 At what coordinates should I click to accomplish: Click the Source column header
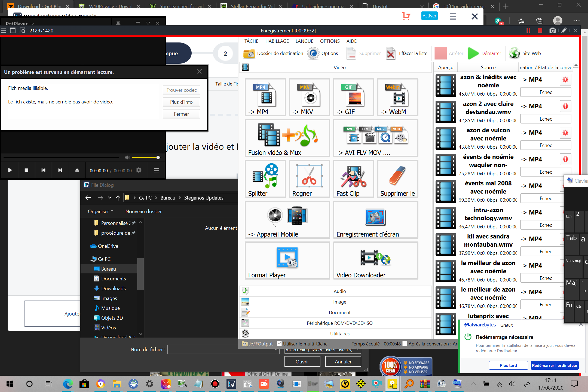(488, 67)
